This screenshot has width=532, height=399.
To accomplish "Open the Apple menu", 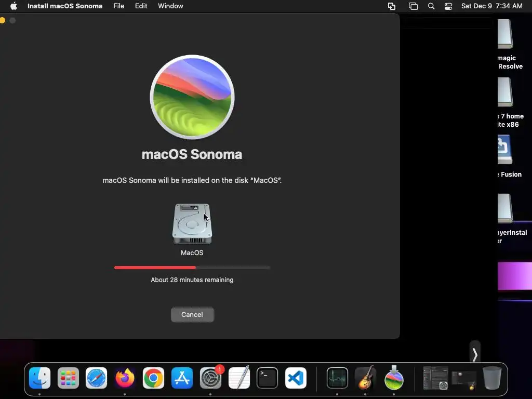I will 14,6.
